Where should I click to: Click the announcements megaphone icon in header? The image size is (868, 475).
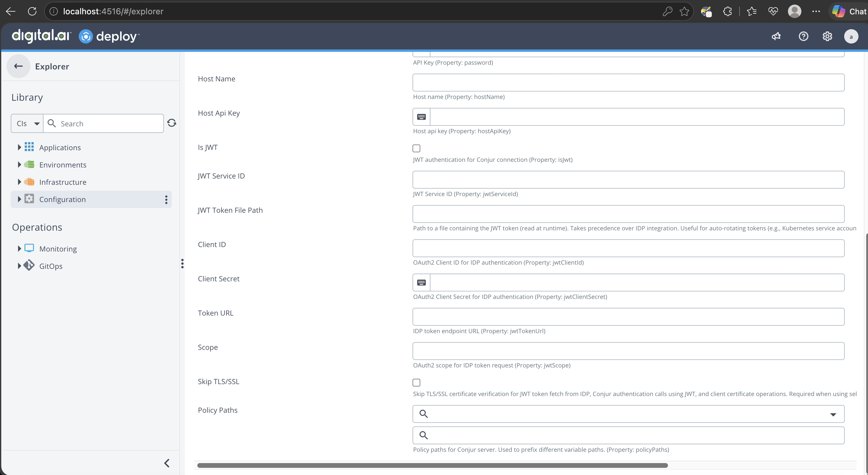point(776,36)
